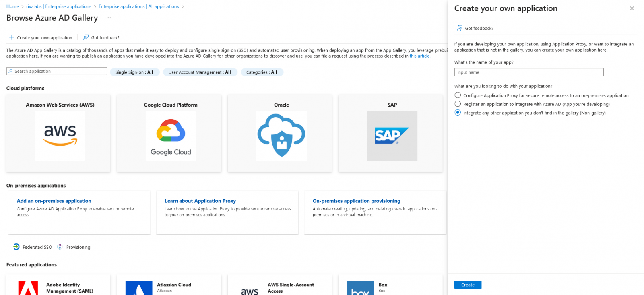Image resolution: width=644 pixels, height=295 pixels.
Task: Choose Integrate any other application Non-gallery radio
Action: click(x=458, y=113)
